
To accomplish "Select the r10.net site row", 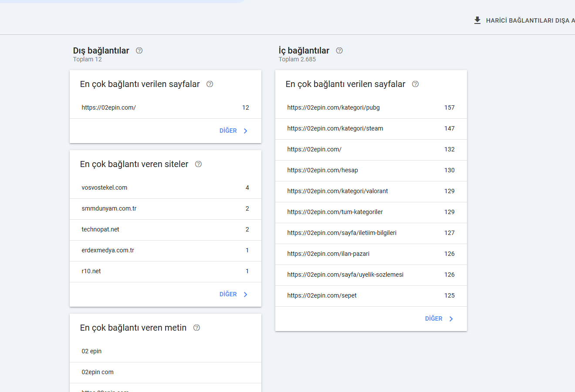I will click(166, 271).
